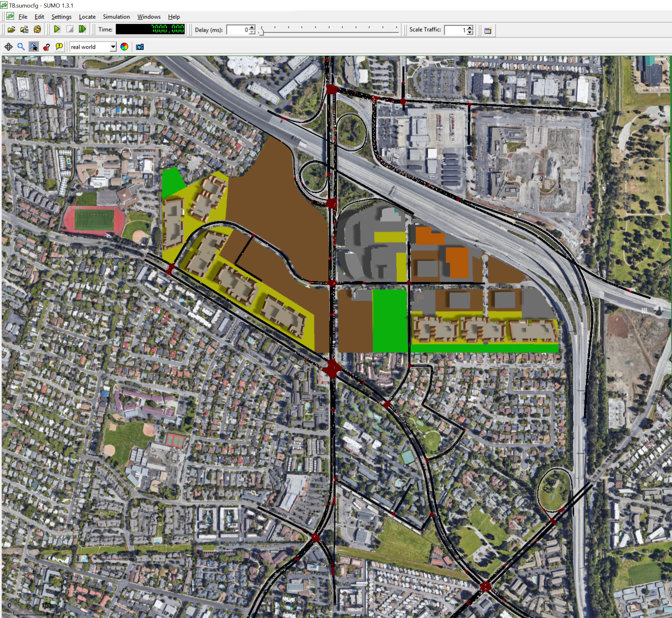Viewport: 672px width, 618px height.
Task: Decrease Scale Traffic with down arrow
Action: pyautogui.click(x=470, y=32)
